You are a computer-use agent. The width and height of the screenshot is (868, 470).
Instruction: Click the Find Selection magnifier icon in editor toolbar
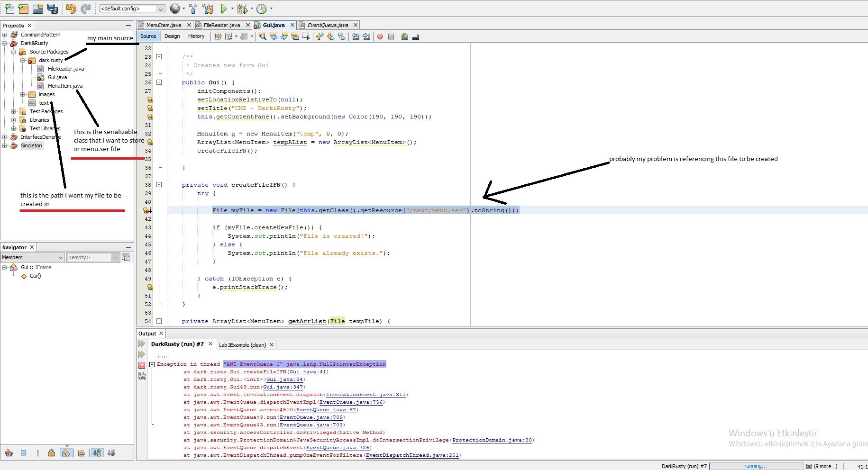pyautogui.click(x=263, y=36)
